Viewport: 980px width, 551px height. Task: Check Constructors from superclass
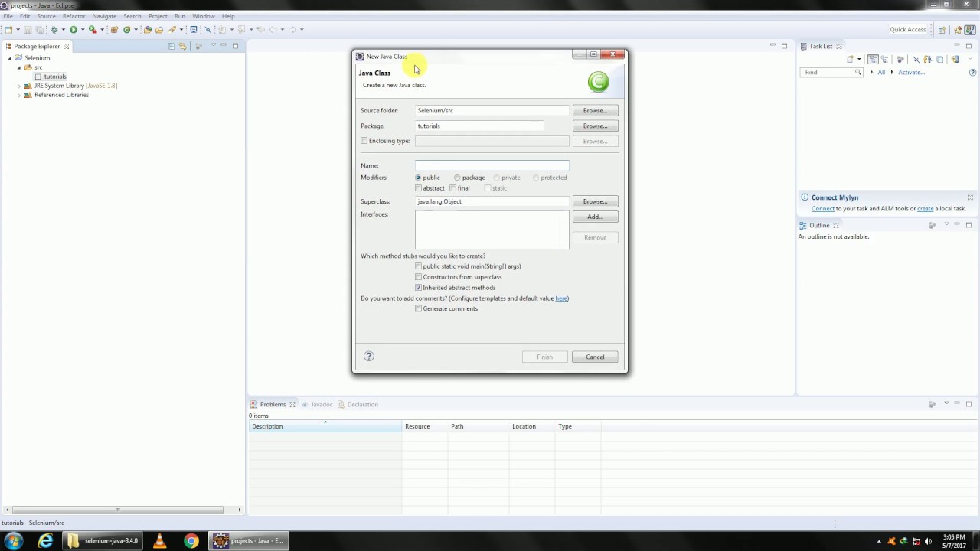(x=419, y=277)
